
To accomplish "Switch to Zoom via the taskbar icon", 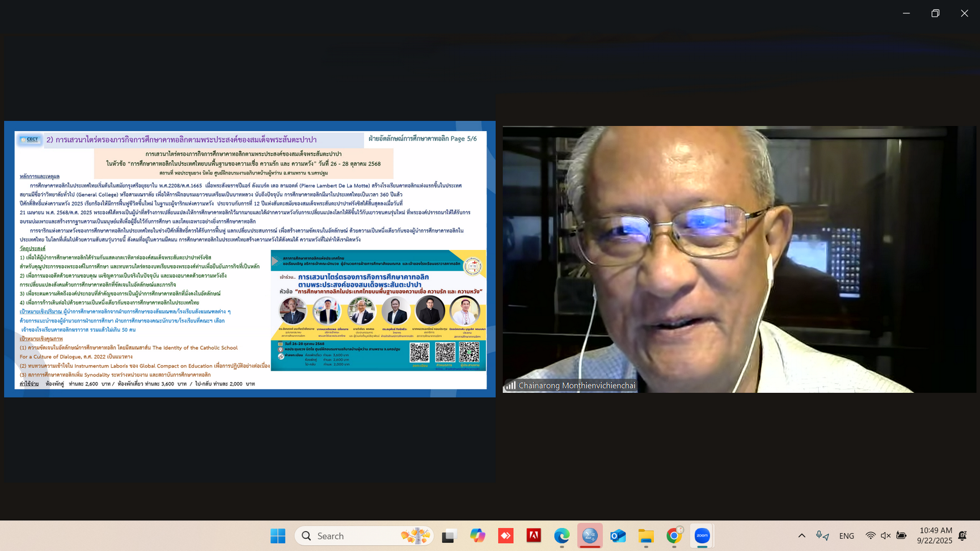I will 702,536.
